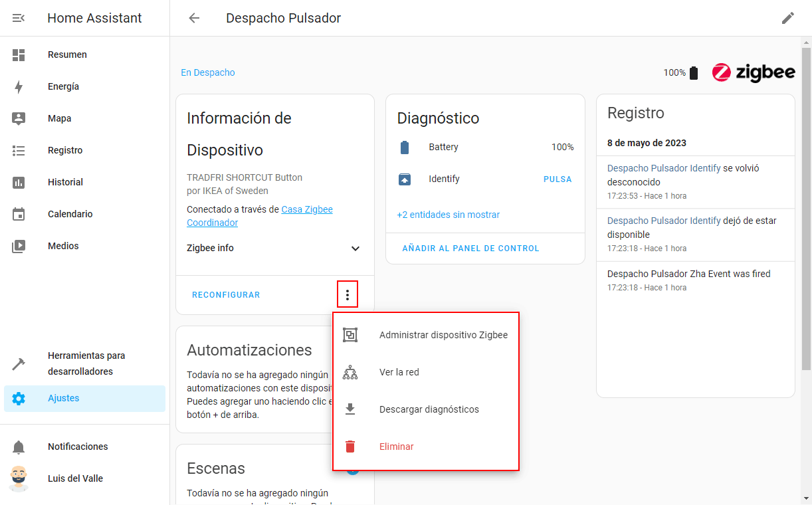This screenshot has height=505, width=812.
Task: Toggle the three-dot device menu
Action: point(348,295)
